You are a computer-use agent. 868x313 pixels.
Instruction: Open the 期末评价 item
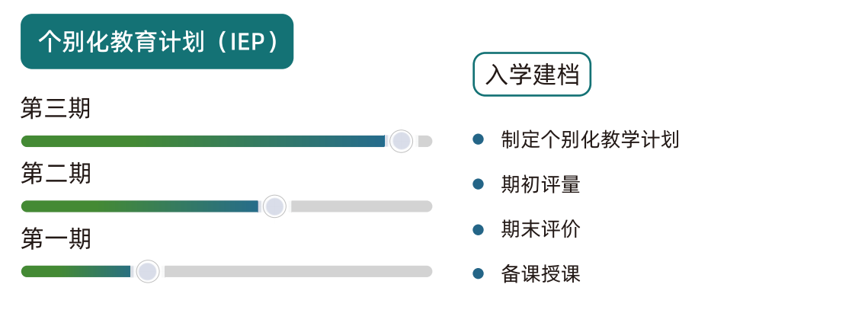point(540,229)
